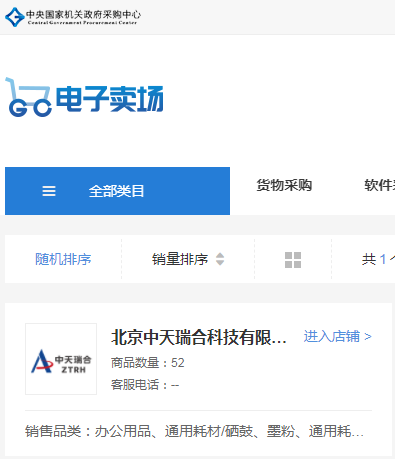Click the 销售品类 category description line
Screen dimensions: 395x459
(194, 431)
